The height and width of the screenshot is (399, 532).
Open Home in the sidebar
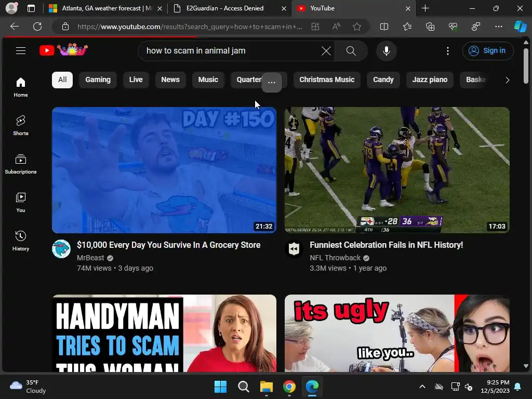[21, 87]
